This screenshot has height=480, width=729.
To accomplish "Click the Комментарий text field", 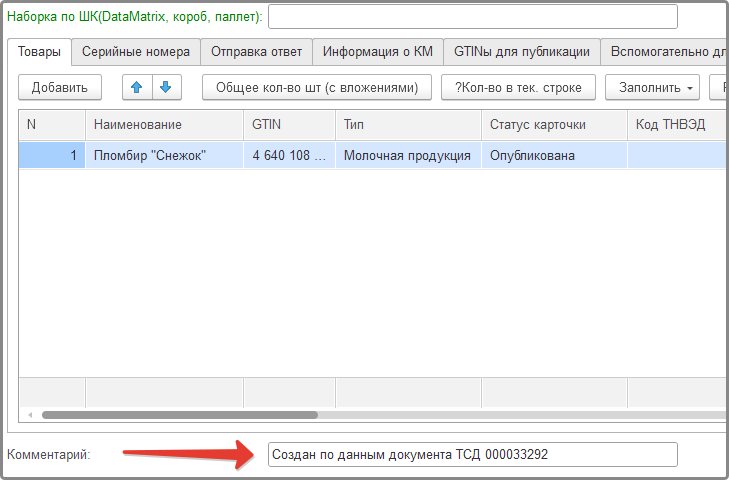I will coord(473,454).
